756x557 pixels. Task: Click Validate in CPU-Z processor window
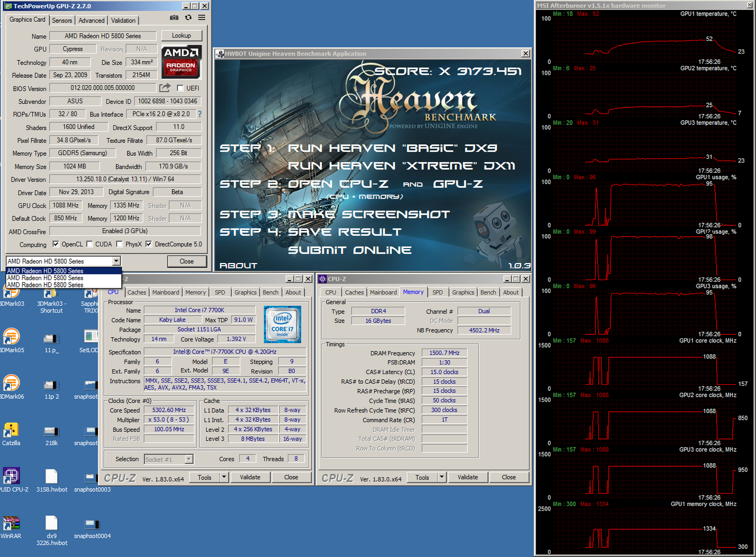coord(250,477)
